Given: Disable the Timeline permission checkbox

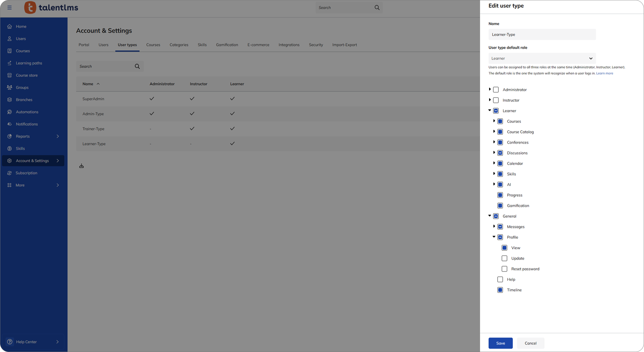Looking at the screenshot, I should (x=500, y=290).
